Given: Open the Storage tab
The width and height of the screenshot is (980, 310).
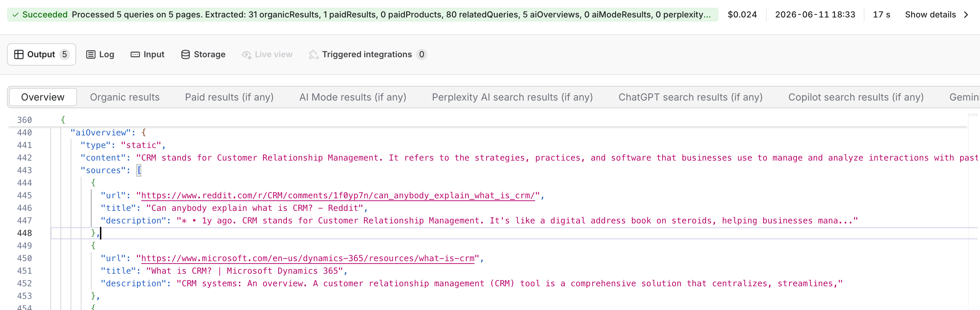Looking at the screenshot, I should pyautogui.click(x=203, y=54).
